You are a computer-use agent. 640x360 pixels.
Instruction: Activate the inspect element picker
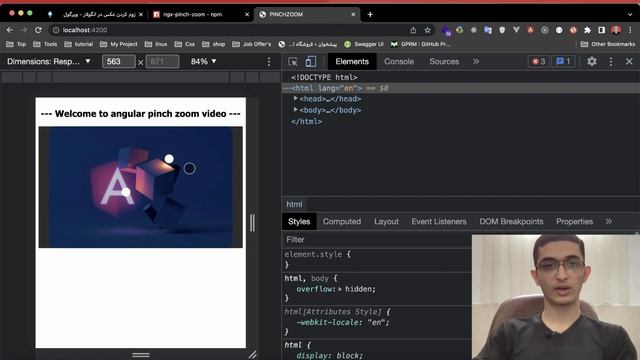click(293, 62)
